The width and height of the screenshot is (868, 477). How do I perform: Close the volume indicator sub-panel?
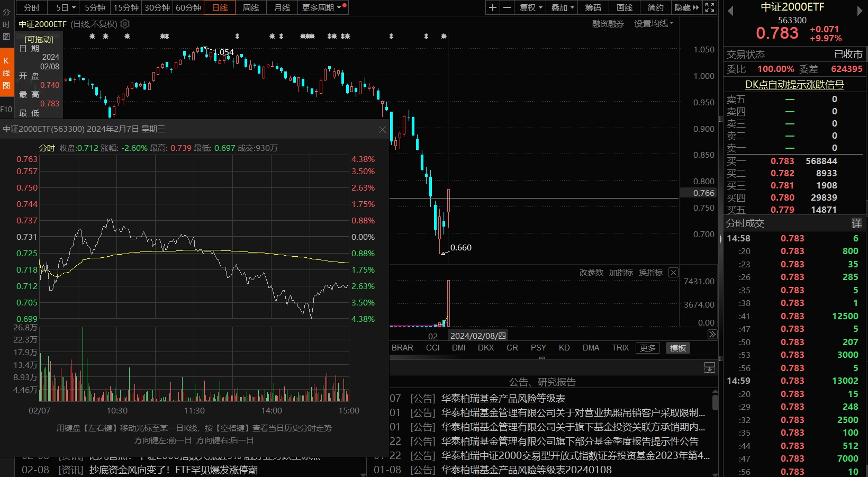point(673,272)
